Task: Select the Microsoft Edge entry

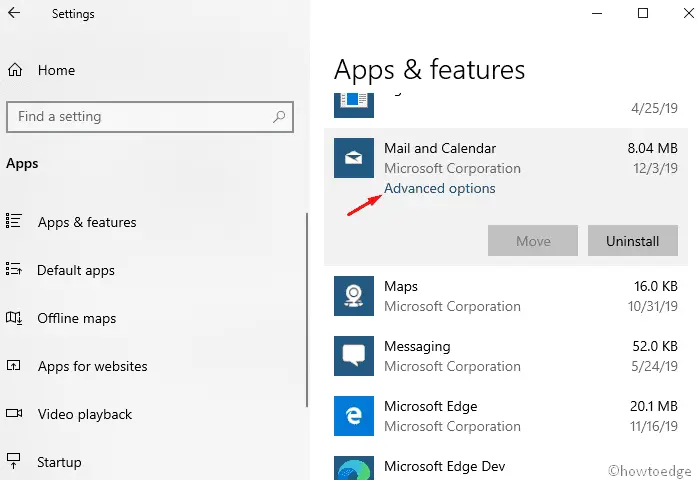Action: point(506,416)
